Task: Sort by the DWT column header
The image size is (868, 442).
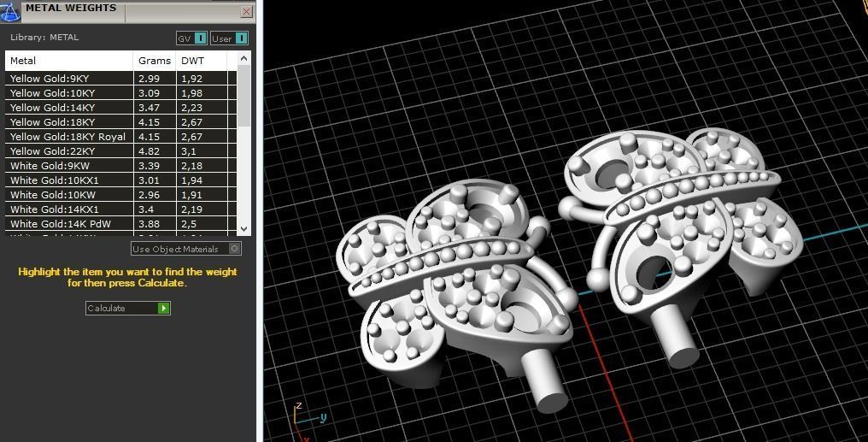Action: [x=202, y=61]
